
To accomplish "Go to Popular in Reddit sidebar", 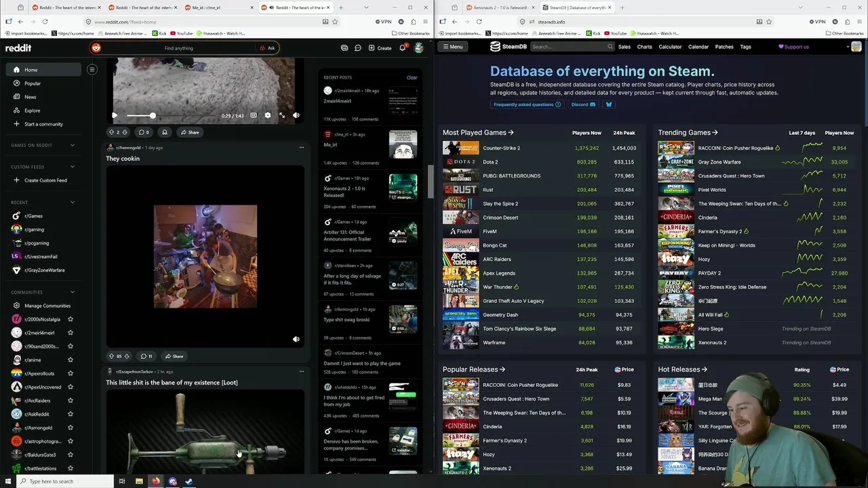I will pyautogui.click(x=44, y=83).
